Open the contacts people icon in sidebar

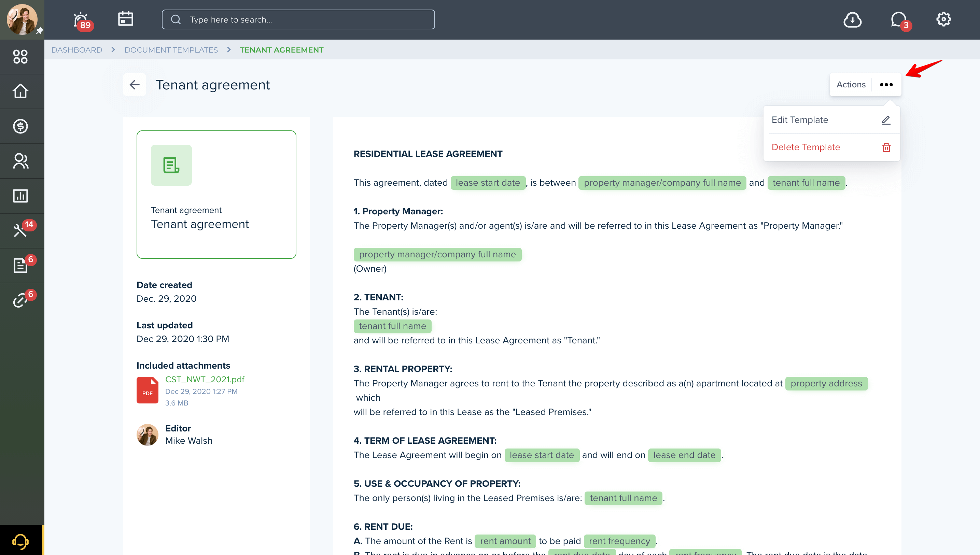coord(20,161)
